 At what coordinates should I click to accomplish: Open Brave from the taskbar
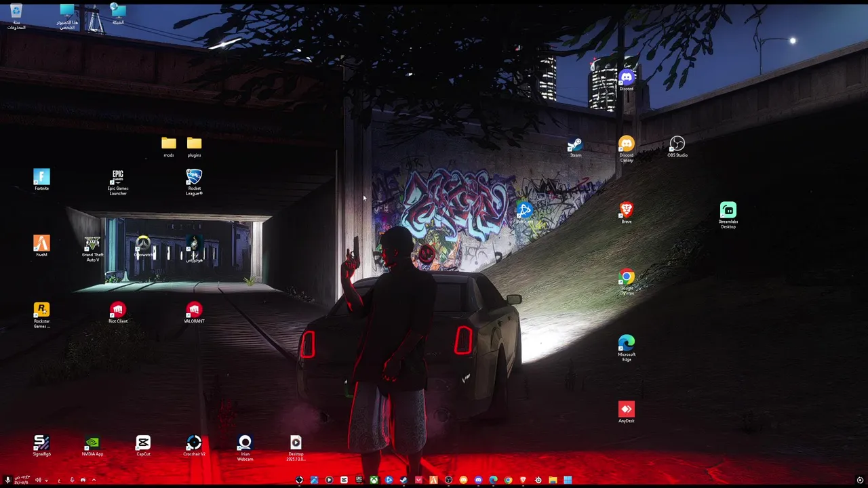click(523, 480)
